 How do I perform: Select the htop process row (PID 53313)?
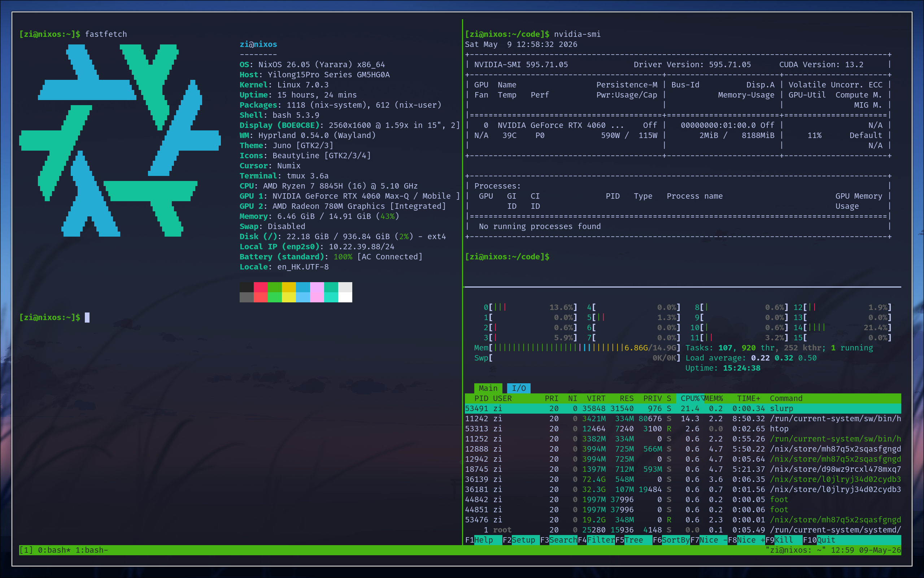pyautogui.click(x=683, y=428)
